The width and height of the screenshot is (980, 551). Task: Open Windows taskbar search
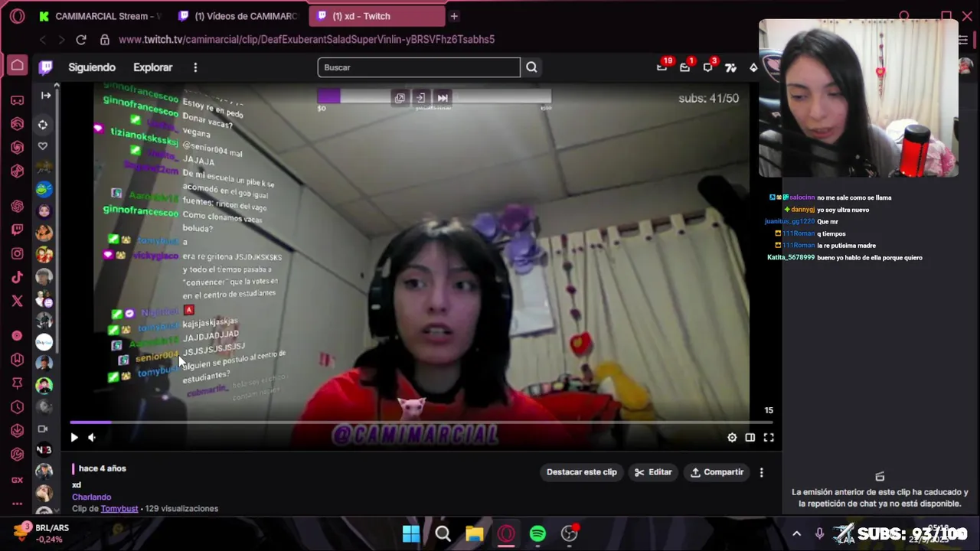pyautogui.click(x=443, y=533)
